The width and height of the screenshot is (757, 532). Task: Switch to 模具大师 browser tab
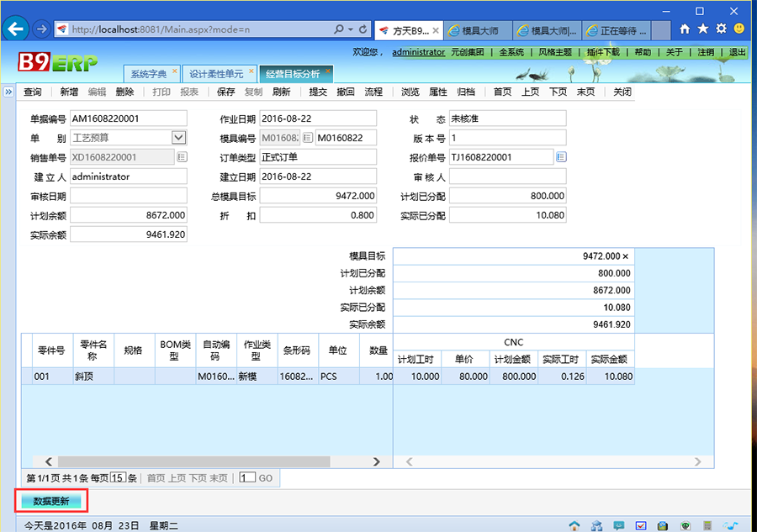coord(478,30)
